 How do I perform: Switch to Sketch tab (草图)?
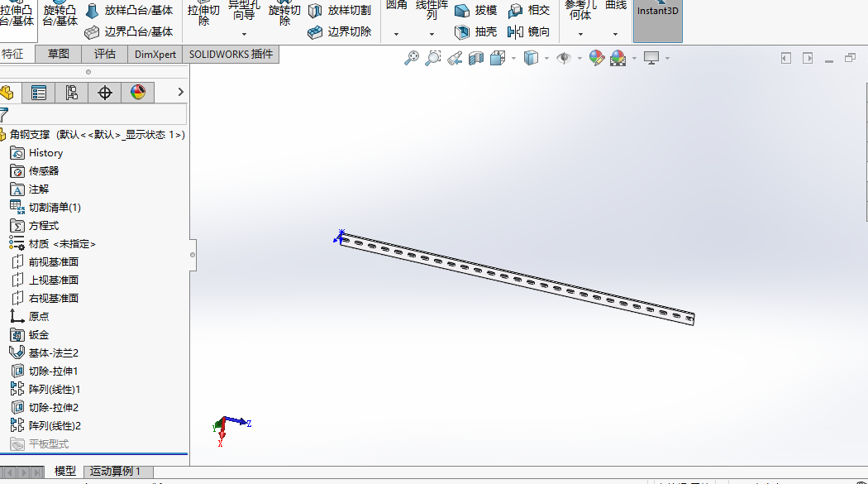(x=58, y=55)
